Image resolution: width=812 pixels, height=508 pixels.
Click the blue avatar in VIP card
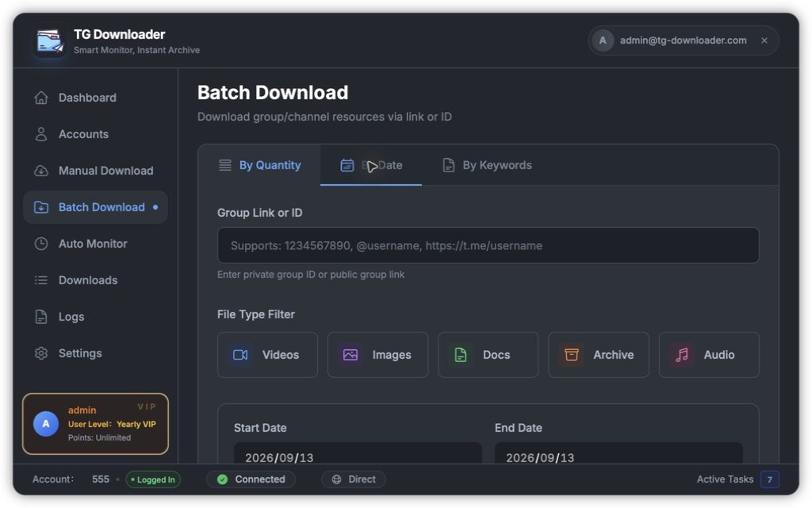(x=46, y=424)
